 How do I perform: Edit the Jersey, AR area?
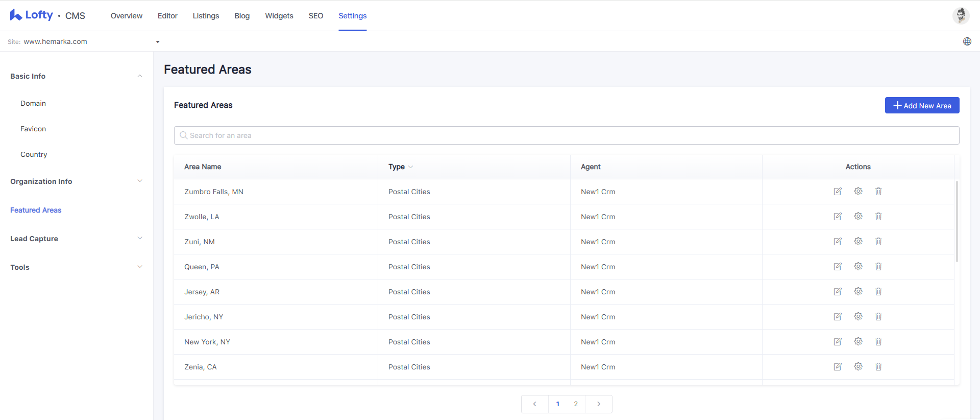pos(838,292)
